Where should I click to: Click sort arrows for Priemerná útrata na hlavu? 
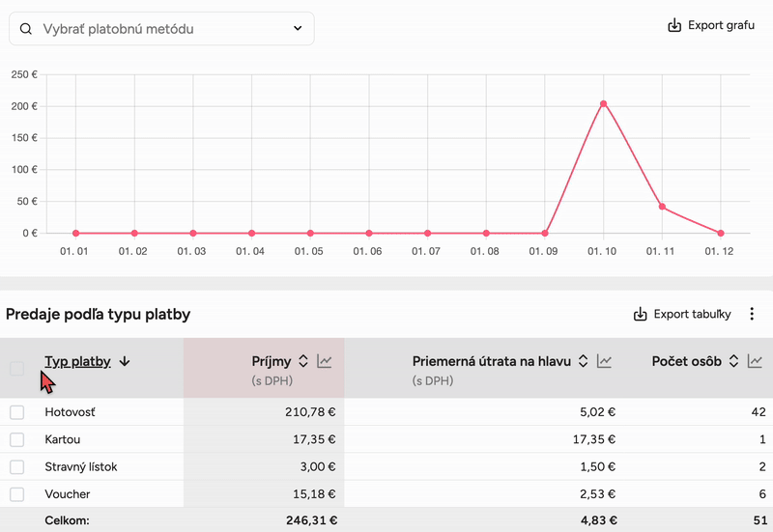(584, 361)
